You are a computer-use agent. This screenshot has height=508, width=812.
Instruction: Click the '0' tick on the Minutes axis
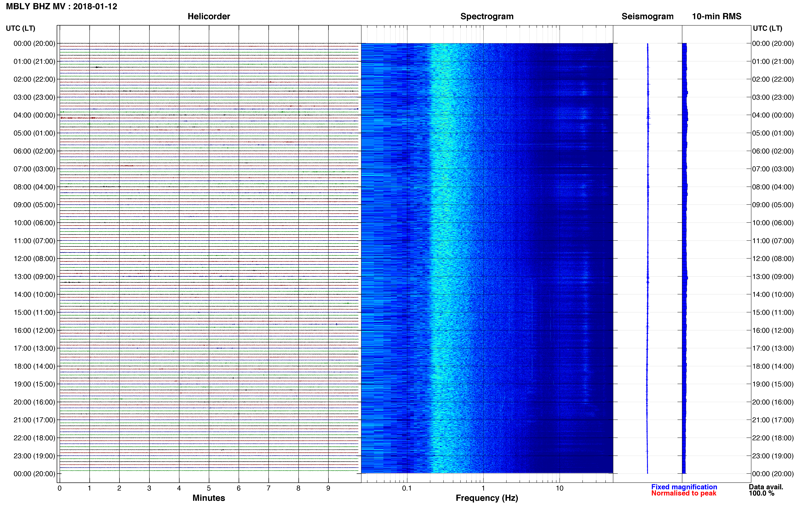coord(59,488)
